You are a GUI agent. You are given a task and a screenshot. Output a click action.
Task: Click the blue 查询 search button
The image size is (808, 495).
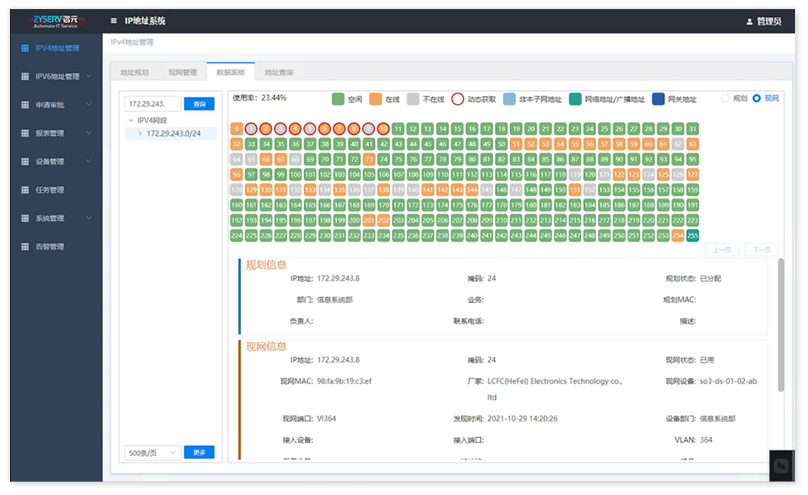point(199,103)
